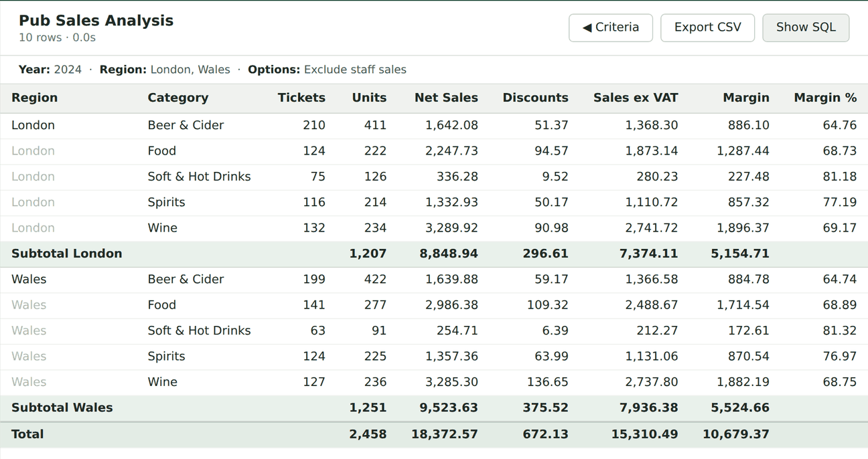Select Wales Beer & Cider units 422

[375, 279]
